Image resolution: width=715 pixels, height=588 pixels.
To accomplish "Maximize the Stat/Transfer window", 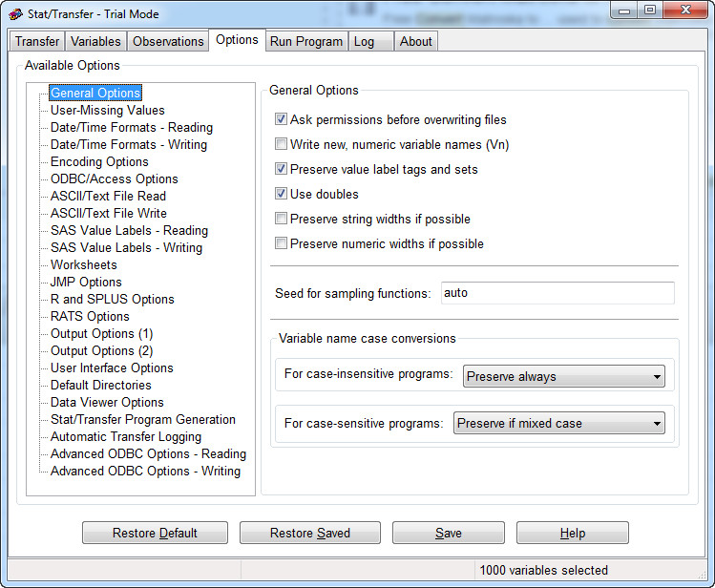I will coord(650,10).
